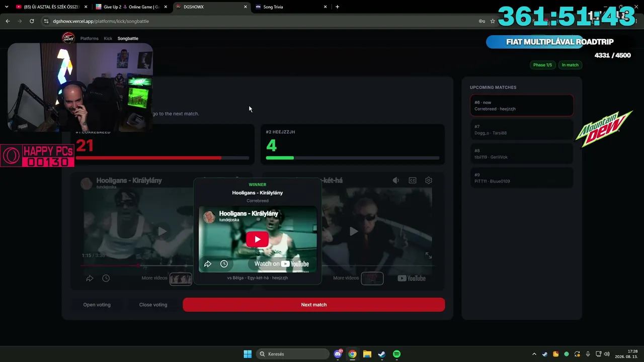Open Discord from the taskbar
Screen dimensions: 644x362
[x=338, y=354]
